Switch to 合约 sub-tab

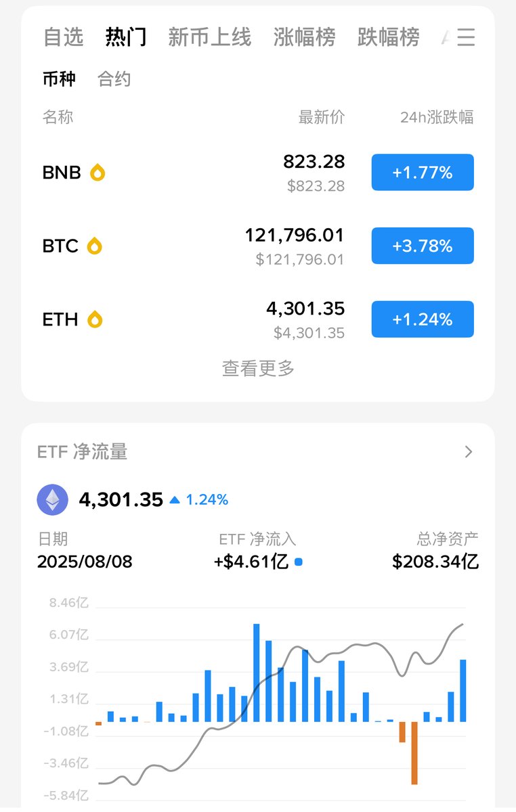(114, 79)
